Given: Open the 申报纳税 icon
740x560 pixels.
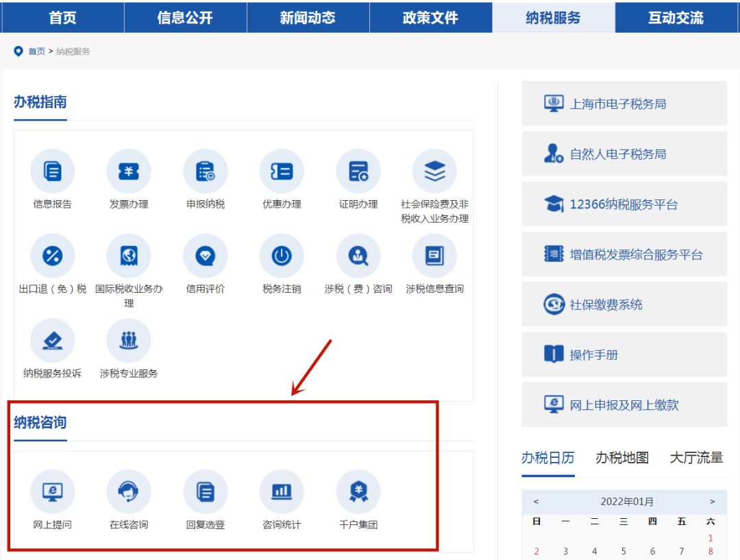Looking at the screenshot, I should [x=206, y=171].
